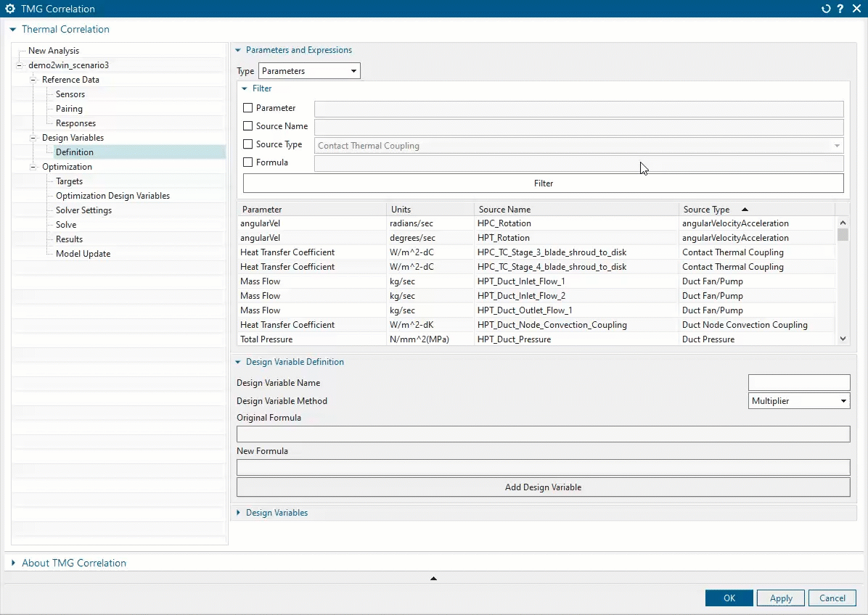Click the reset icon in the title bar
Image resolution: width=868 pixels, height=615 pixels.
[826, 9]
